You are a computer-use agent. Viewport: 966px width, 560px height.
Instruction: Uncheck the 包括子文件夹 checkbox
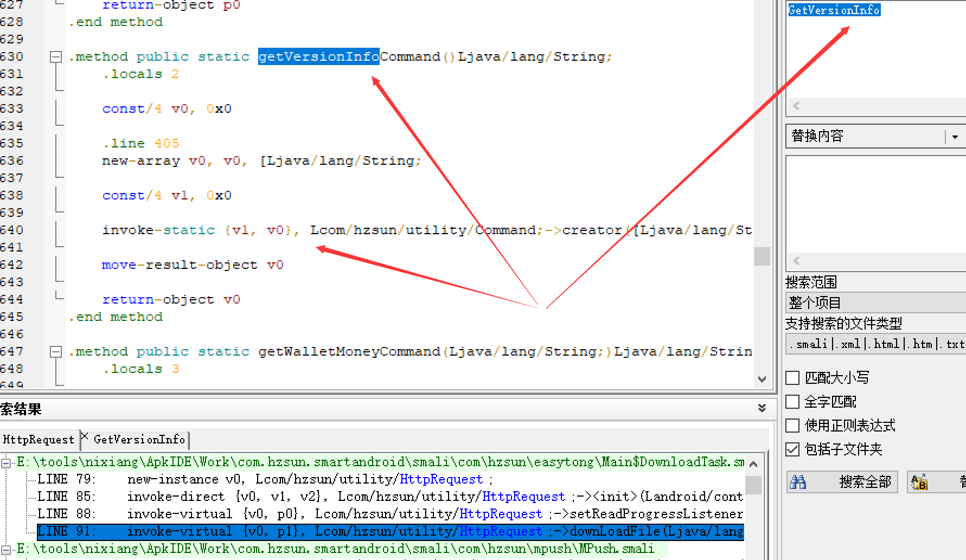[792, 449]
